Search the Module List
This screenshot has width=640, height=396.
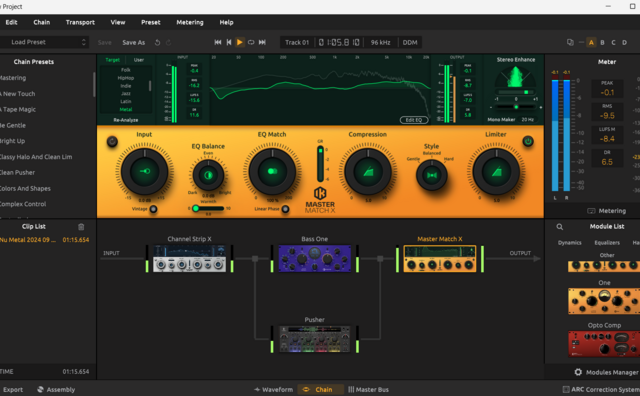560,227
